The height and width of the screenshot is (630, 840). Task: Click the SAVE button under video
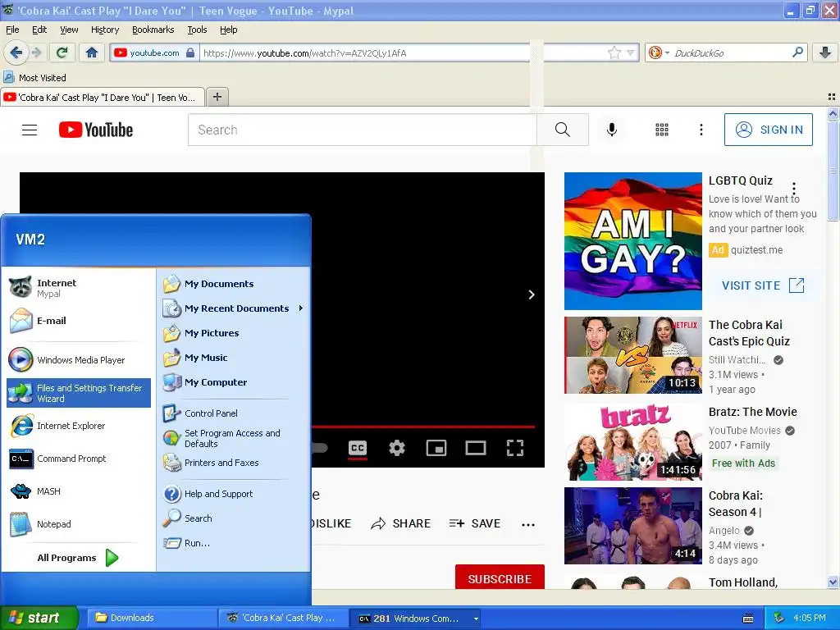[475, 523]
